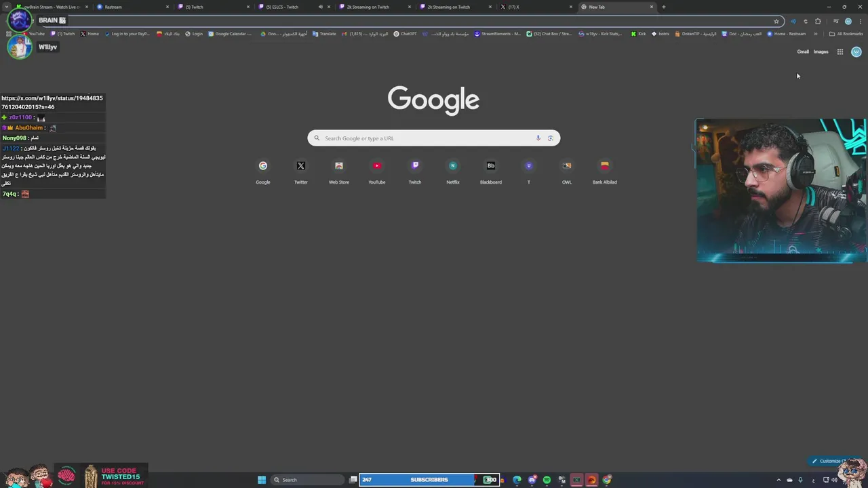Viewport: 868px width, 488px height.
Task: Click the Windows Start button
Action: (262, 480)
